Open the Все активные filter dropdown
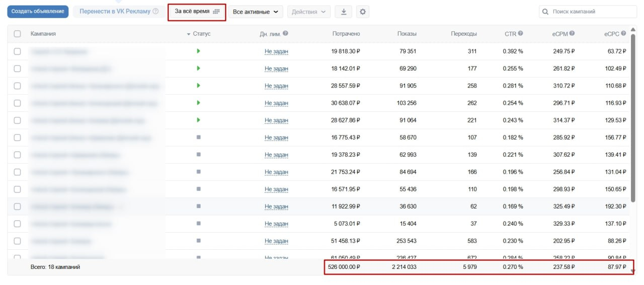The width and height of the screenshot is (644, 285). (x=256, y=12)
